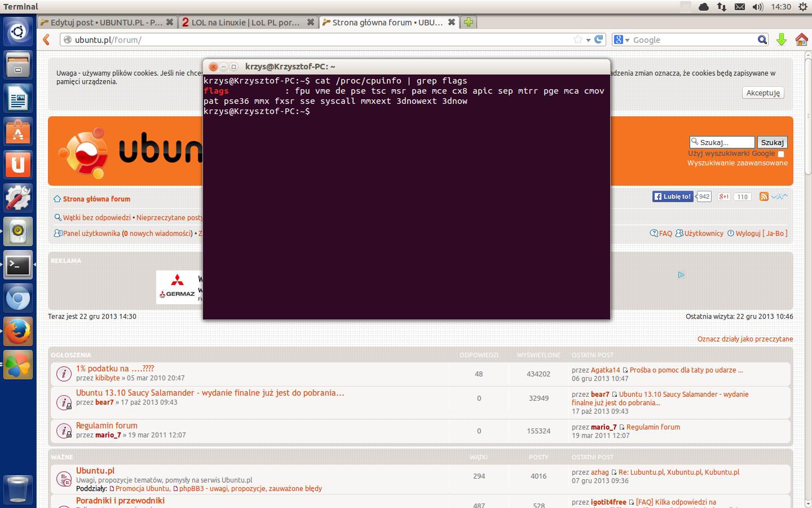Open the 'Ubuntu.pl' forum section
The height and width of the screenshot is (508, 812).
pyautogui.click(x=95, y=471)
